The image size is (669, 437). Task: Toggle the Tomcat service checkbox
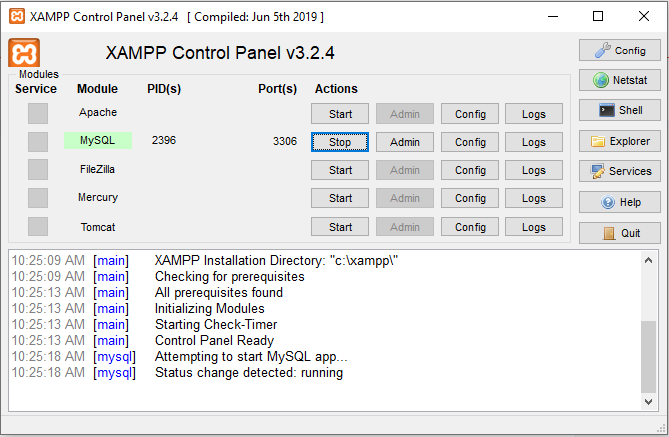point(38,227)
